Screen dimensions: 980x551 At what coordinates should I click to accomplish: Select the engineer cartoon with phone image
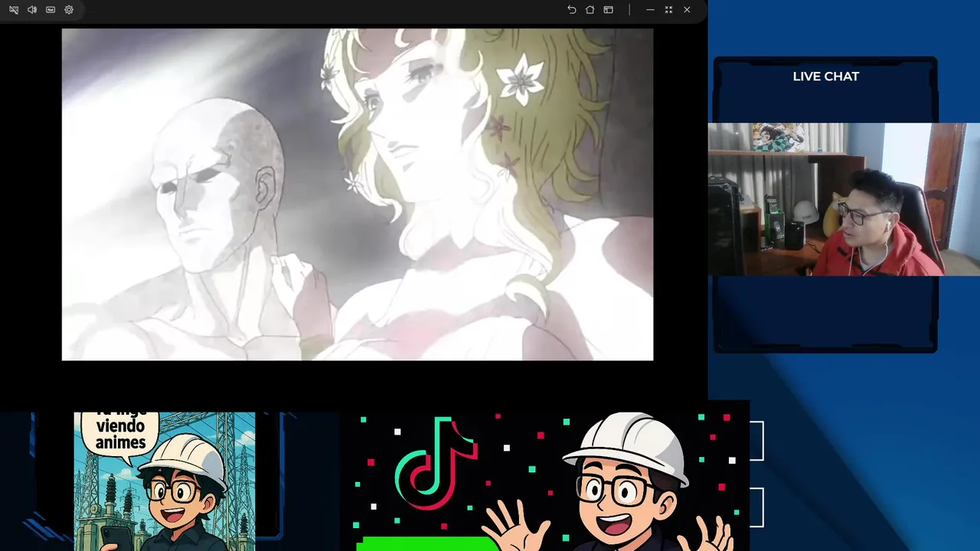[x=165, y=481]
